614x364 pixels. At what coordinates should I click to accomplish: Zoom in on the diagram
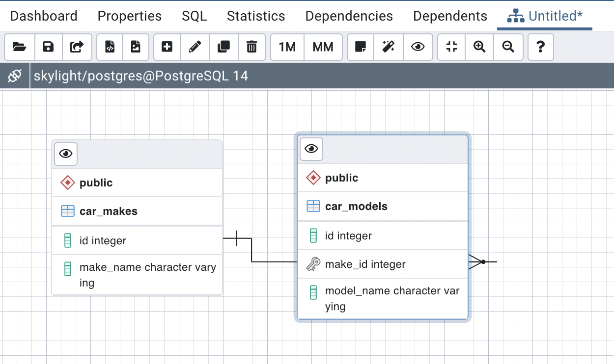click(x=479, y=47)
